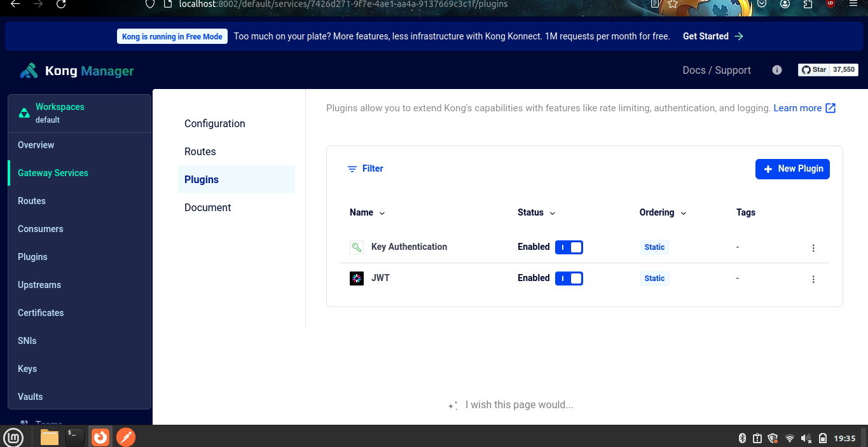
Task: Open Consumers in the sidebar
Action: click(79, 229)
